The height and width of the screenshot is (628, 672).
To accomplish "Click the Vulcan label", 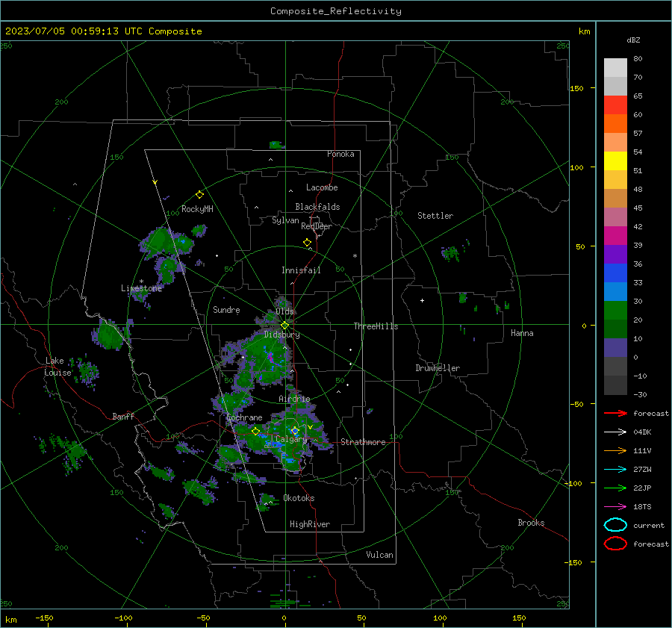I will 380,555.
